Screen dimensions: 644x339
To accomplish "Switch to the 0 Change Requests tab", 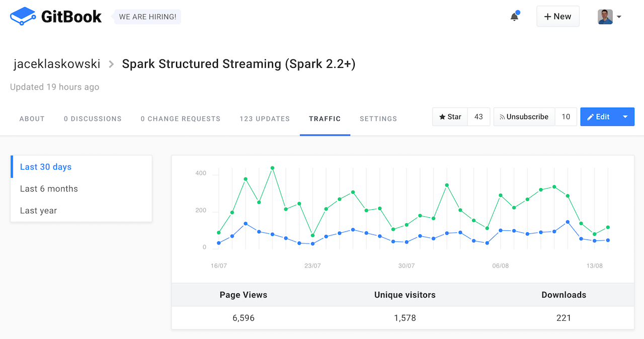I will [x=181, y=119].
